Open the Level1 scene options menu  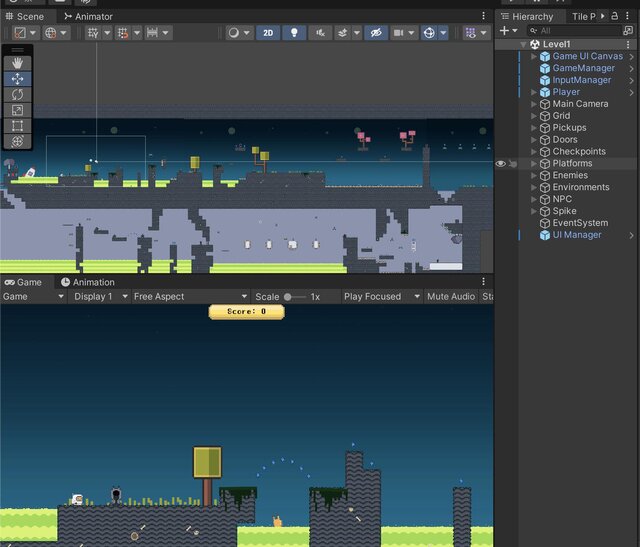pos(628,44)
